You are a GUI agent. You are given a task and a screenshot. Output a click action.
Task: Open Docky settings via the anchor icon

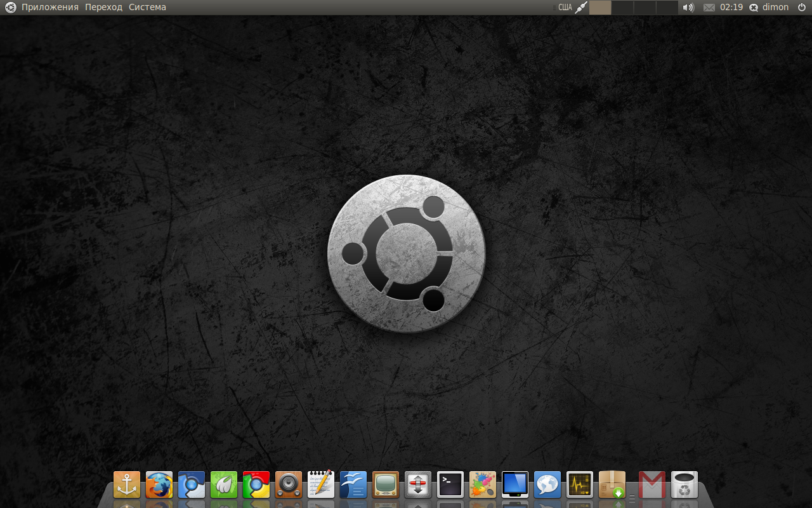pos(127,485)
